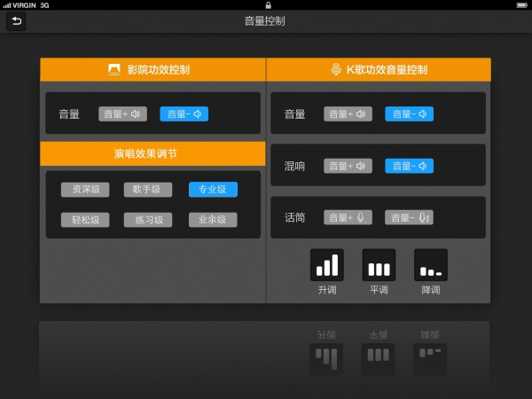Viewport: 532px width, 399px height.
Task: Switch to 轻松级 singing effect
Action: point(85,220)
